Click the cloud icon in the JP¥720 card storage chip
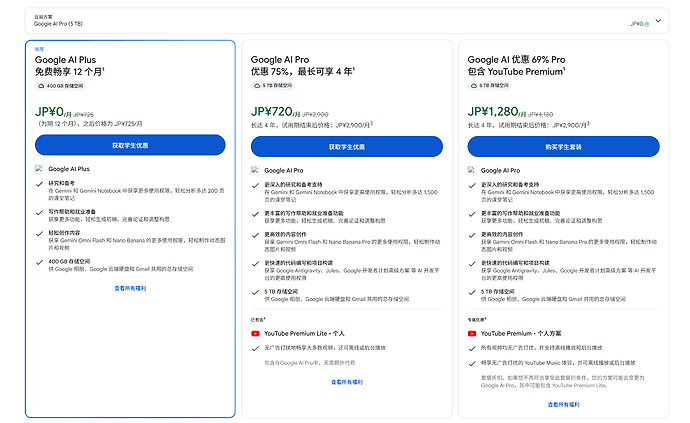The height and width of the screenshot is (423, 690). pyautogui.click(x=257, y=86)
